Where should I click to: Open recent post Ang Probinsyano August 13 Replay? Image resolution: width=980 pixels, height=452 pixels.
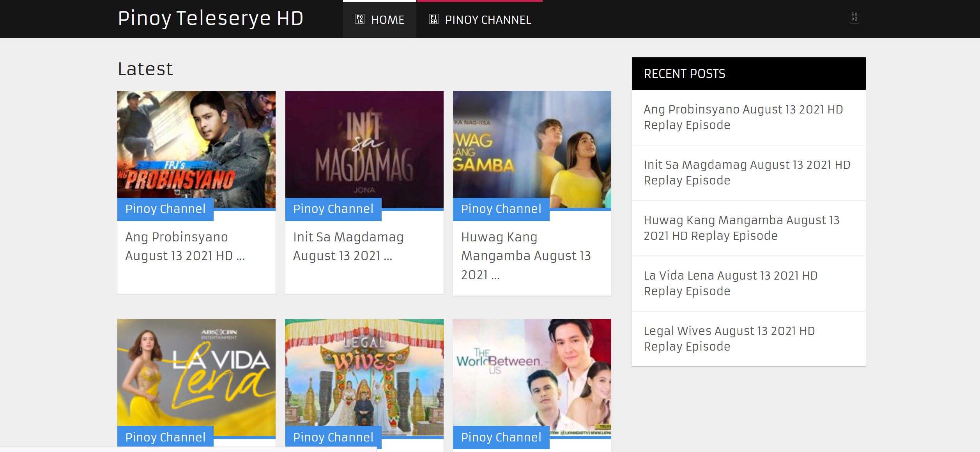point(743,117)
